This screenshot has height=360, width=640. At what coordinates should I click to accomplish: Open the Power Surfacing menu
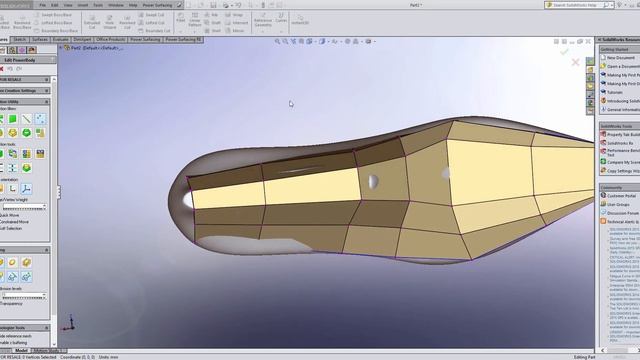157,5
